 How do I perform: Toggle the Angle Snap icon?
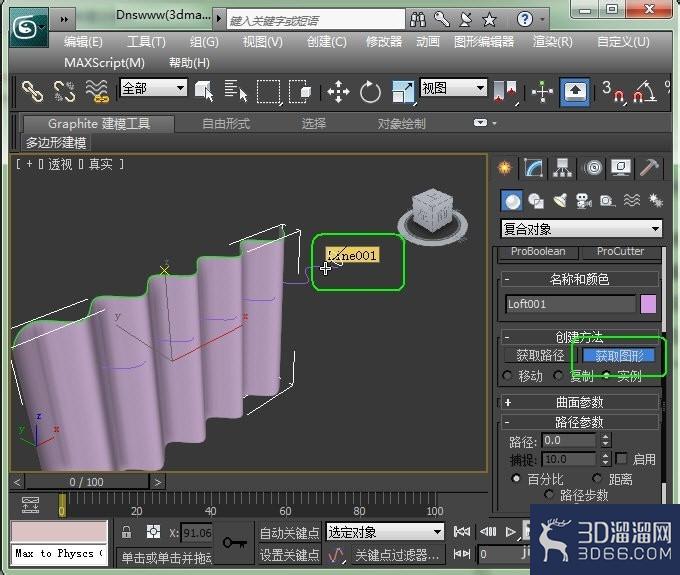[644, 92]
